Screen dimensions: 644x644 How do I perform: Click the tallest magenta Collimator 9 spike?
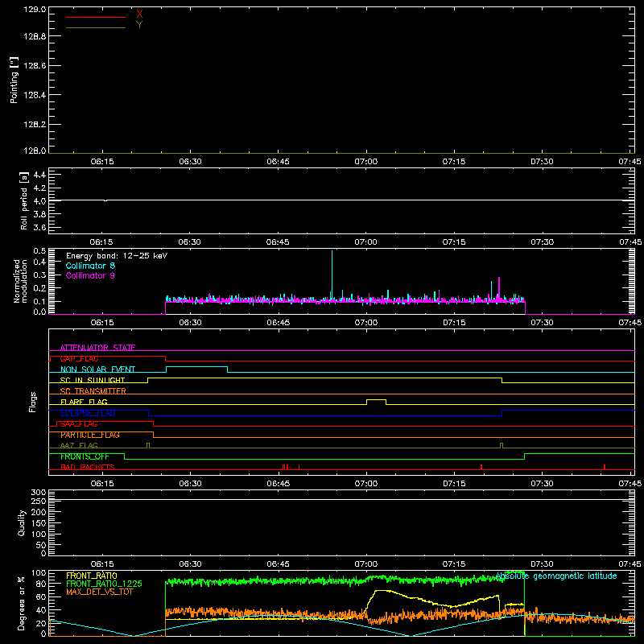pyautogui.click(x=499, y=288)
